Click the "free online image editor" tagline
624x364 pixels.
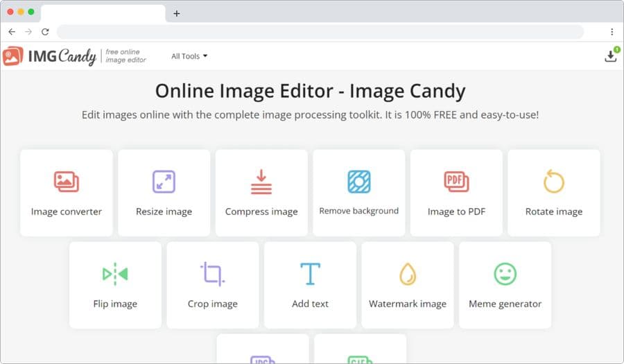click(125, 56)
